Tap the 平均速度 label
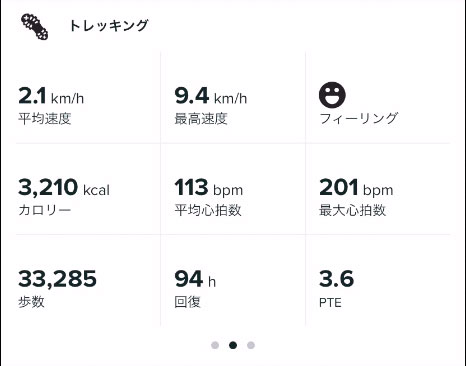466x366 pixels. (x=45, y=118)
